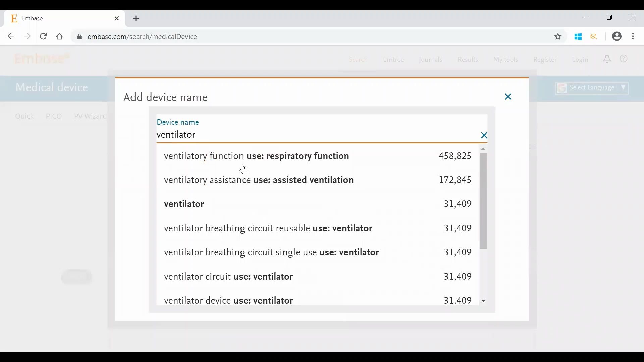
Task: Bookmark this page with the star icon
Action: [558, 37]
